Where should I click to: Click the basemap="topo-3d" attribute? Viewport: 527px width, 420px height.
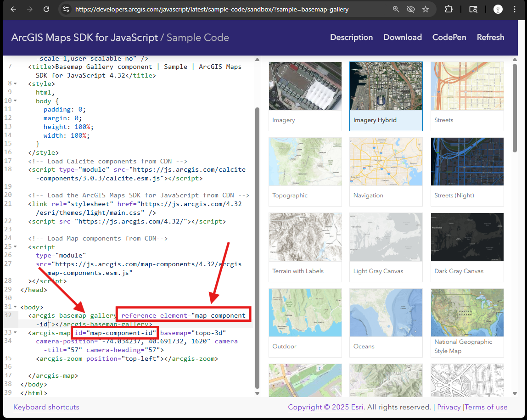click(x=193, y=333)
